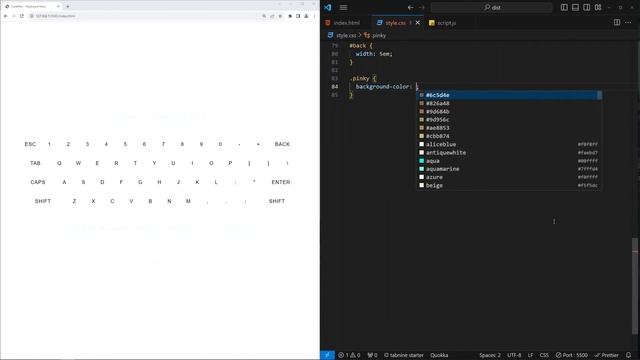The height and width of the screenshot is (360, 640).
Task: Click the TAB key on the page keyboard
Action: (x=35, y=163)
